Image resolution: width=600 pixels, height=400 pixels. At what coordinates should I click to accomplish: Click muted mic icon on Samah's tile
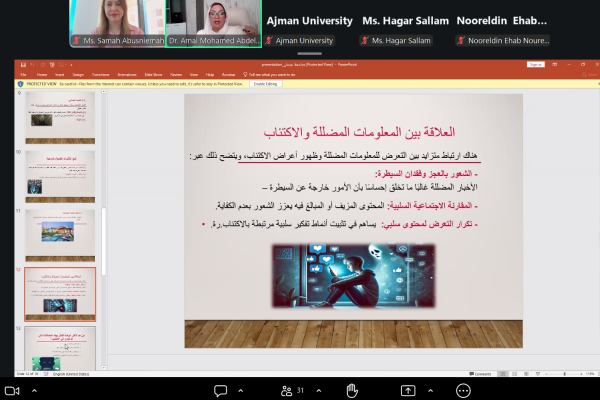pyautogui.click(x=77, y=41)
